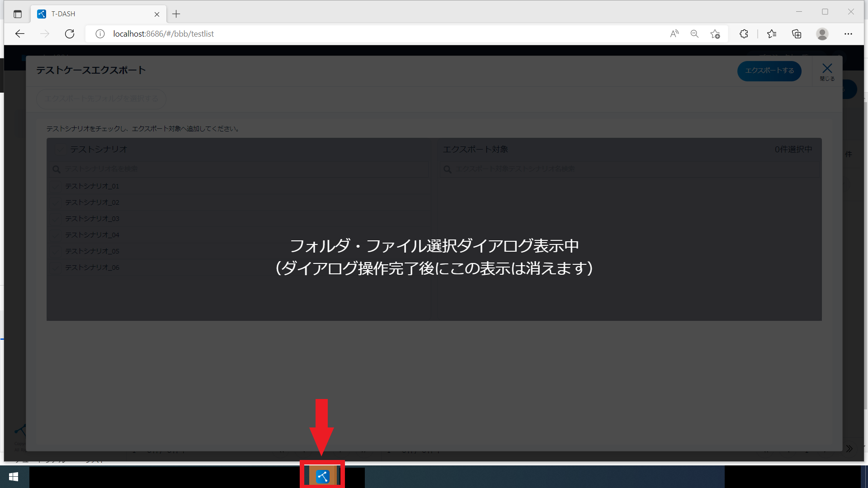Go back with the browser back arrow

20,34
